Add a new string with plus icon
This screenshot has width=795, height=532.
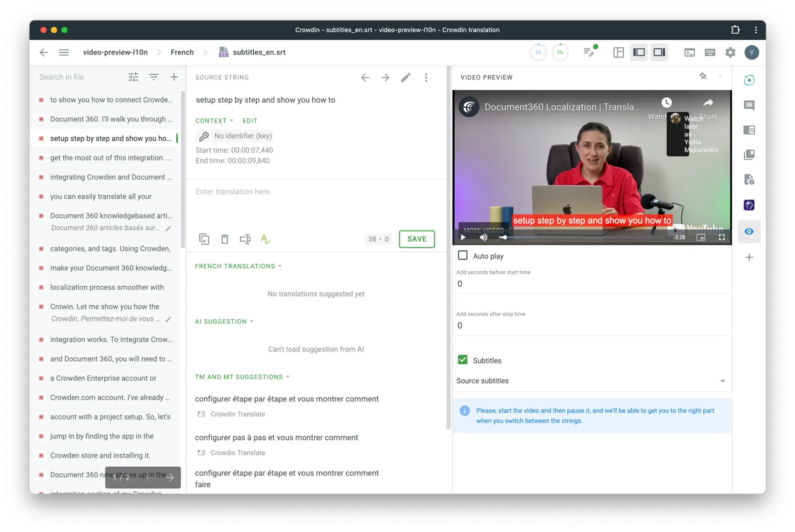[174, 77]
